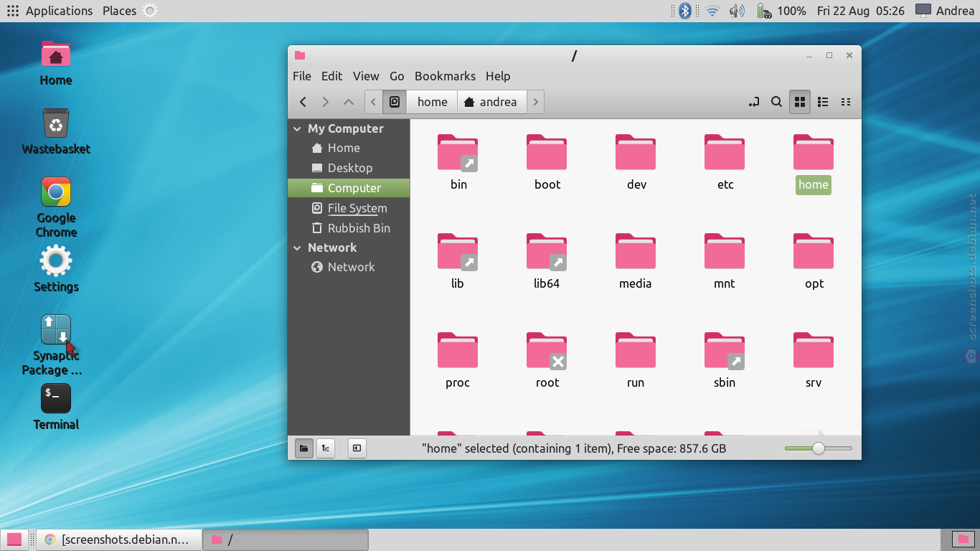Screen dimensions: 980x551
Task: Open Synaptic Package Manager desktop icon
Action: (56, 345)
